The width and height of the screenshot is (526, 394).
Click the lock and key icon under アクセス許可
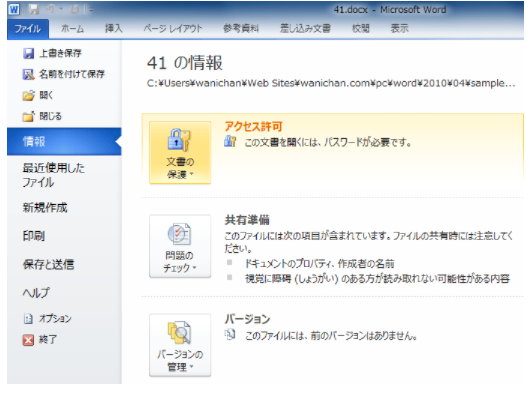(230, 141)
